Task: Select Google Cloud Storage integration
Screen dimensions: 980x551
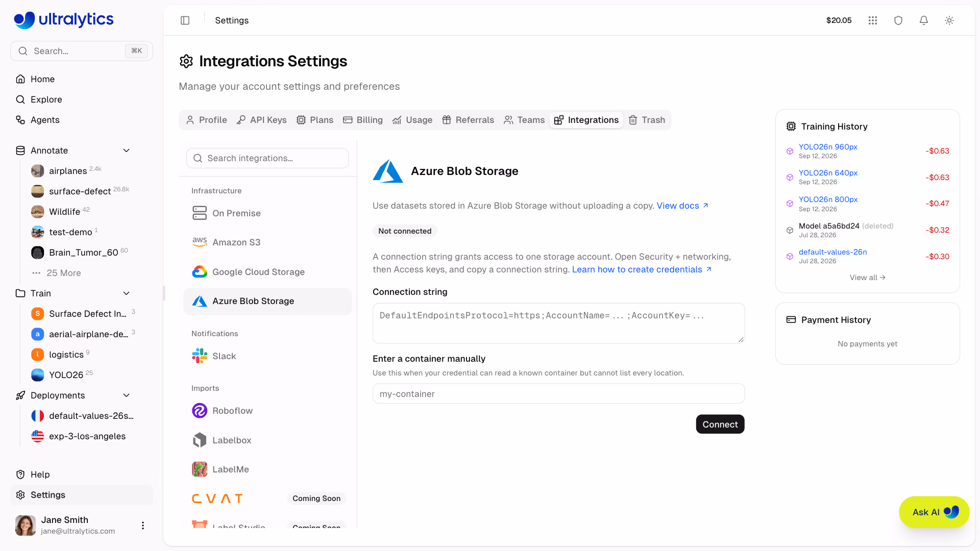Action: pos(267,272)
